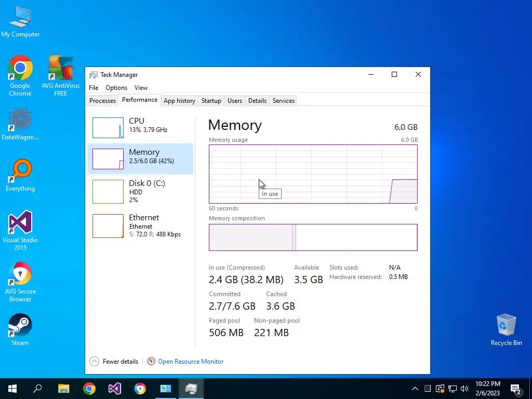
Task: Open Visual Studio from the taskbar
Action: coord(115,389)
